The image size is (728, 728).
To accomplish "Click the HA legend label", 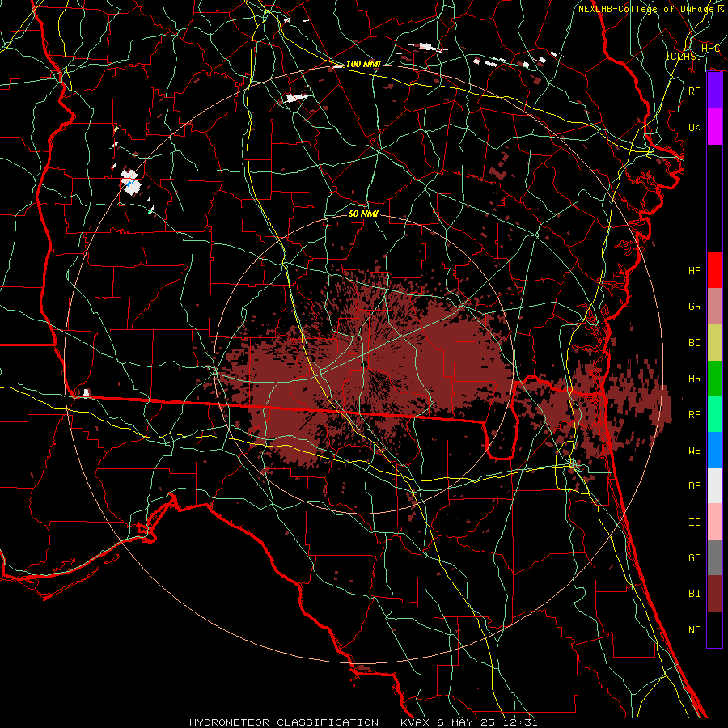I will click(x=695, y=270).
